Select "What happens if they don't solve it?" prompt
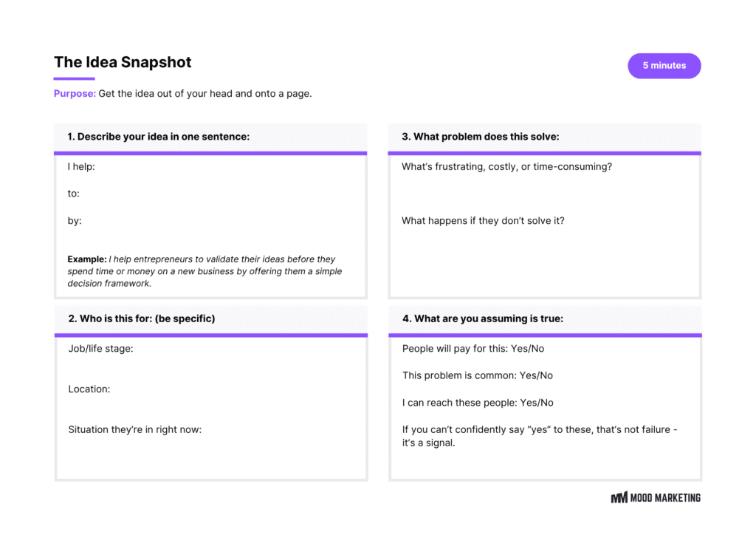 point(483,221)
